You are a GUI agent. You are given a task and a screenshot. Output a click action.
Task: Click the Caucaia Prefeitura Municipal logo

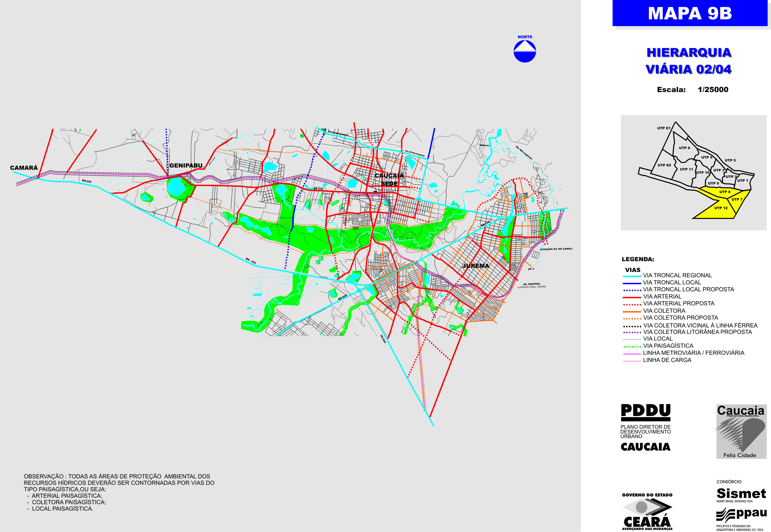click(x=741, y=431)
